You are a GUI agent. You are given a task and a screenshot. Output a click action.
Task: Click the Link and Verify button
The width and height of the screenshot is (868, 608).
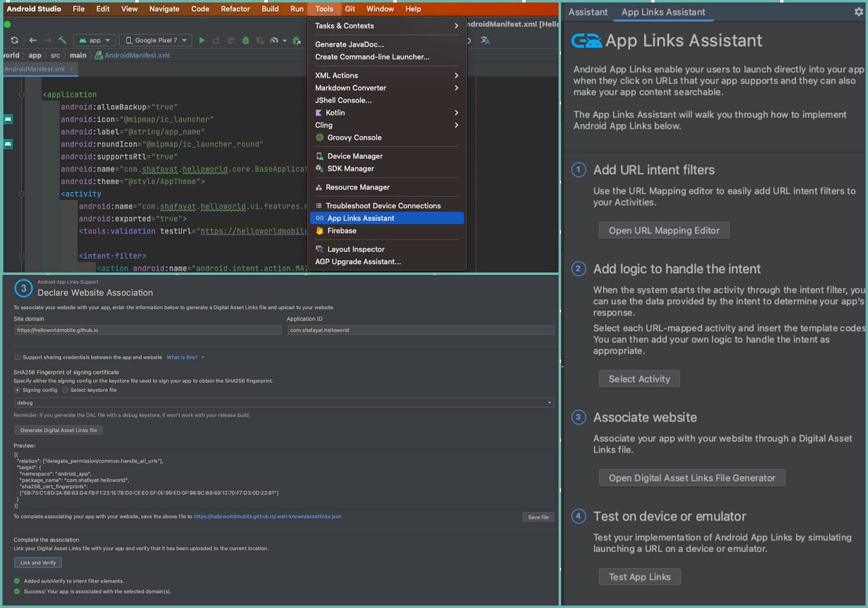[x=38, y=563]
